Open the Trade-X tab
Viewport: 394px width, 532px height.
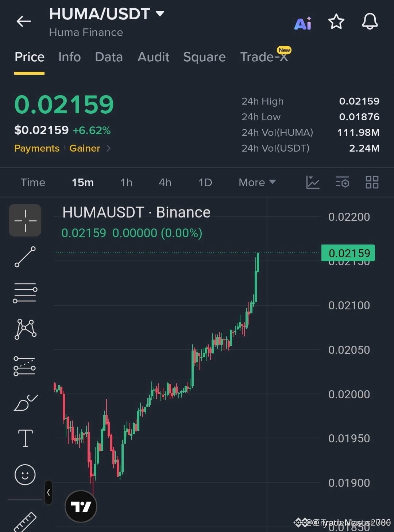(x=264, y=56)
